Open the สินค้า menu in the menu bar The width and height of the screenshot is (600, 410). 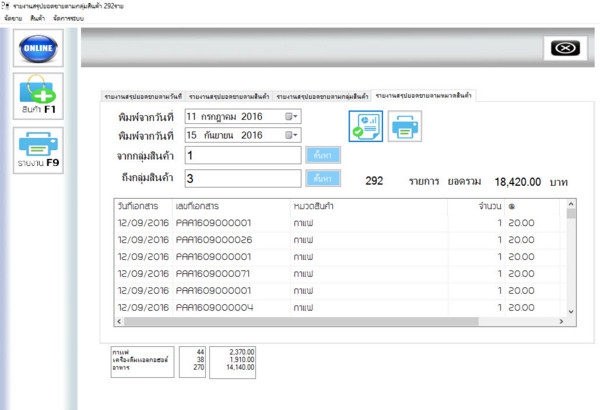coord(38,18)
